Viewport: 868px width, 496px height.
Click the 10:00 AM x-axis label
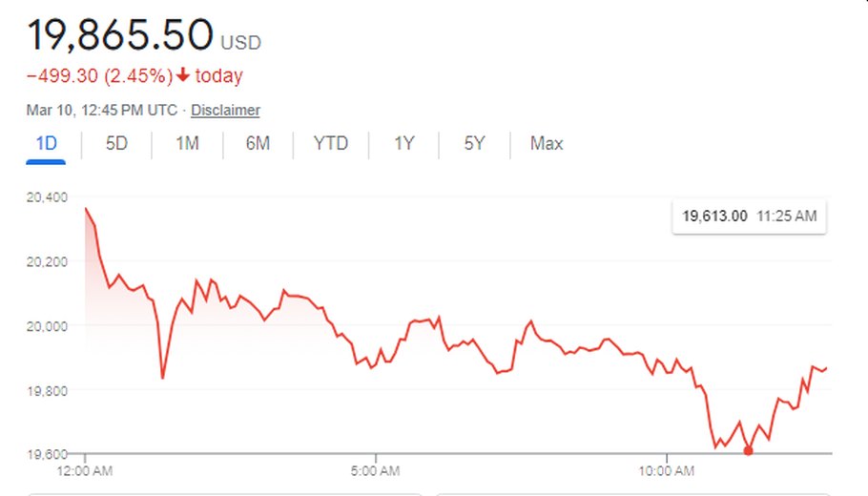point(666,470)
